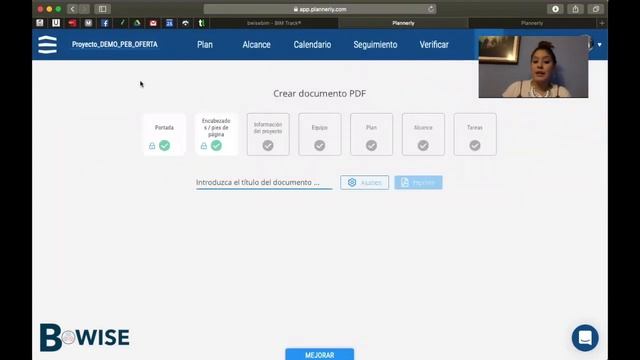Image resolution: width=640 pixels, height=360 pixels.
Task: Show Safari downloads
Action: click(556, 9)
